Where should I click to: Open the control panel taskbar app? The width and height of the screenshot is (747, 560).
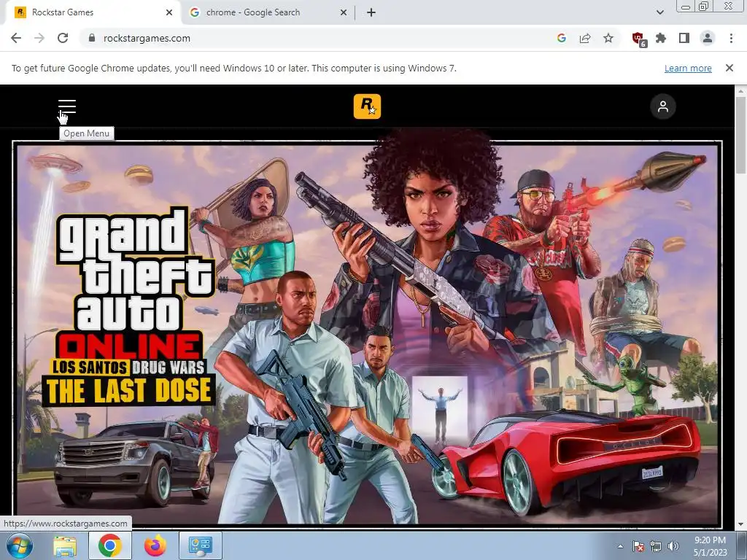click(x=200, y=545)
